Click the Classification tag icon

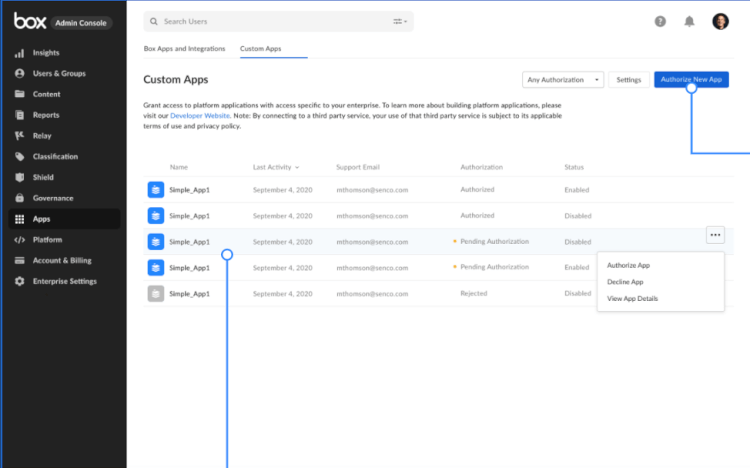pyautogui.click(x=19, y=156)
